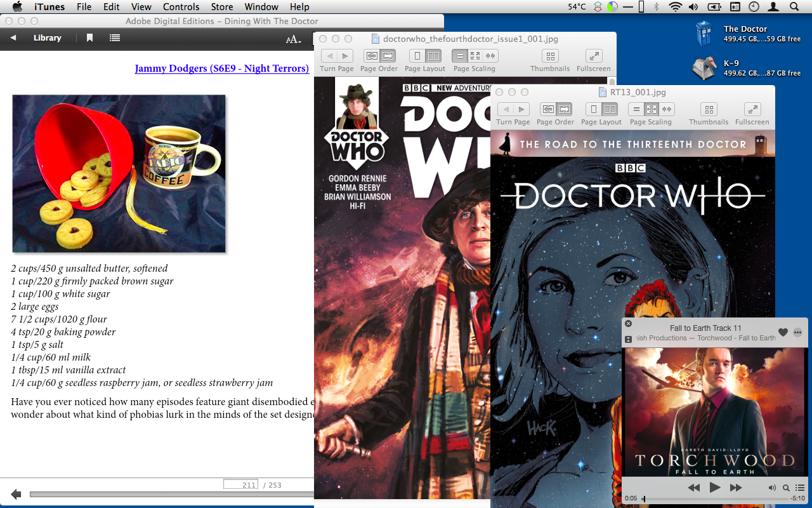The image size is (812, 508).
Task: Collapse artwork in iTunes MiniPlayer
Action: 628,339
